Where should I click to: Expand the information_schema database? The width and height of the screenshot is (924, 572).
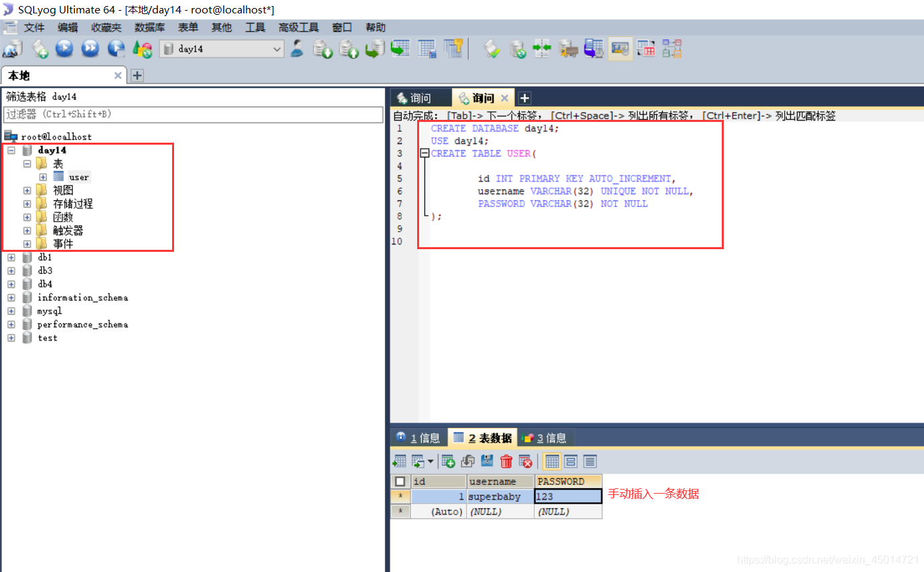pyautogui.click(x=11, y=297)
